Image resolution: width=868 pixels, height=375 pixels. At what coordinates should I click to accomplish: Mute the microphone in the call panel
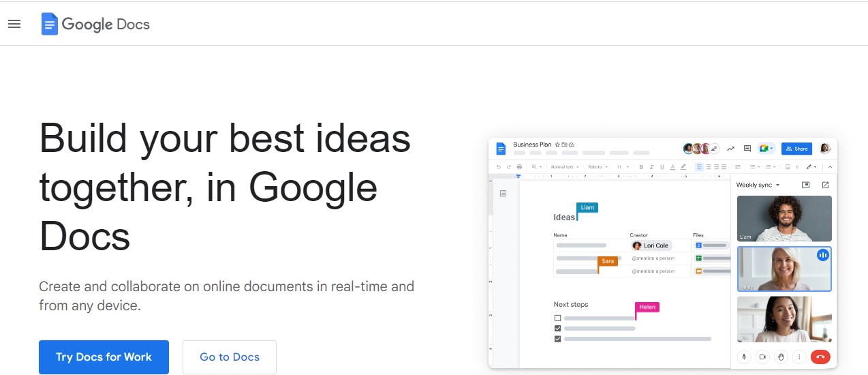(745, 356)
